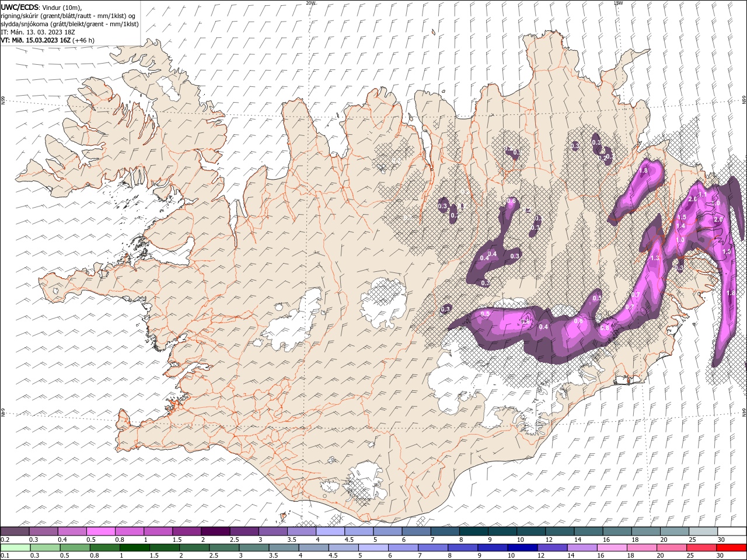The image size is (747, 560).
Task: Pick the palest green 0.1–0.3 rain swatch
Action: coord(15,548)
